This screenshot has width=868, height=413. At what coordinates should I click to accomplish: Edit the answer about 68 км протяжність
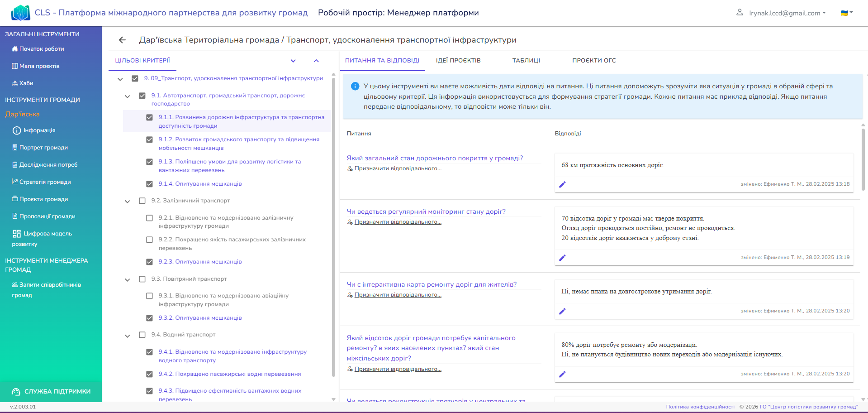tap(562, 184)
